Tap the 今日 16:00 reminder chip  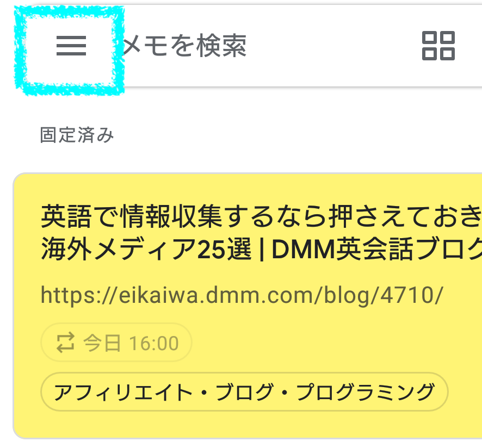coord(116,343)
